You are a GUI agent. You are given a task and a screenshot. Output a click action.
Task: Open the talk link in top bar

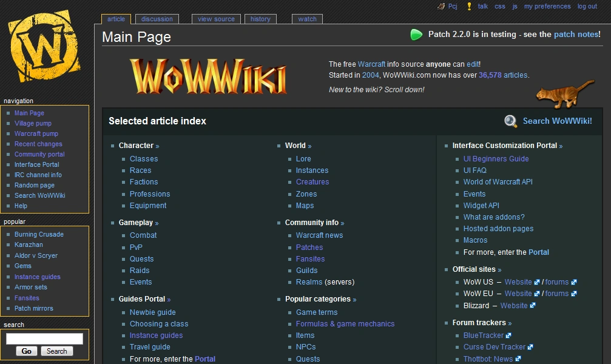point(483,6)
